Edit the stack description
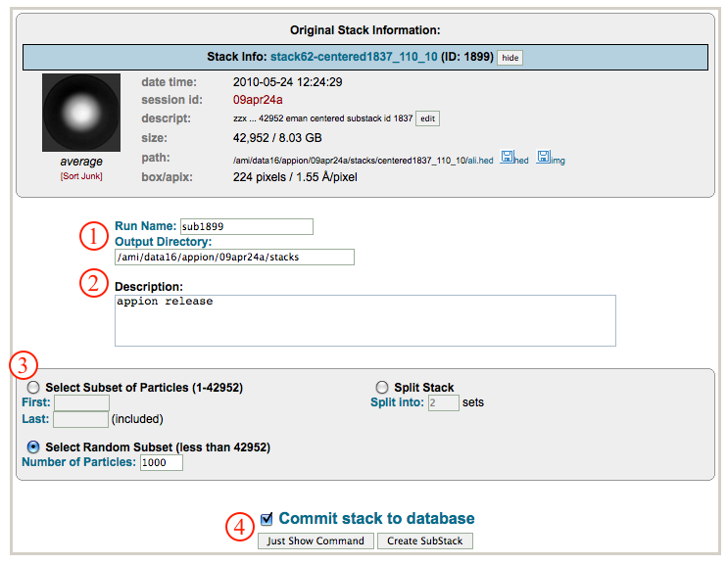 pos(427,118)
